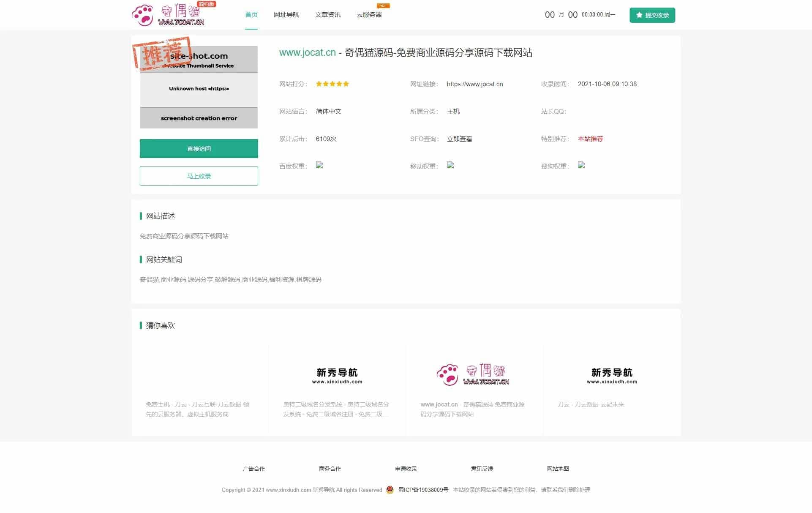Open the https://www.jocat.cn URL link
This screenshot has height=513, width=812.
474,84
